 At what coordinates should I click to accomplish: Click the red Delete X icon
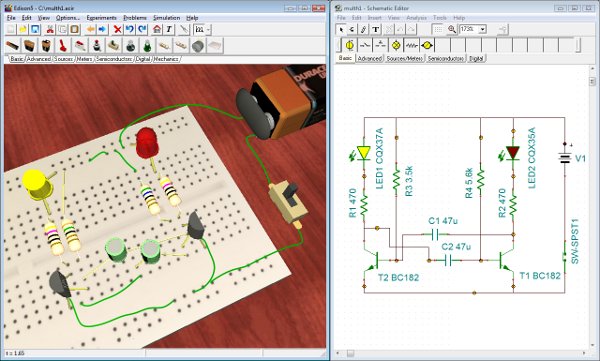pyautogui.click(x=117, y=29)
